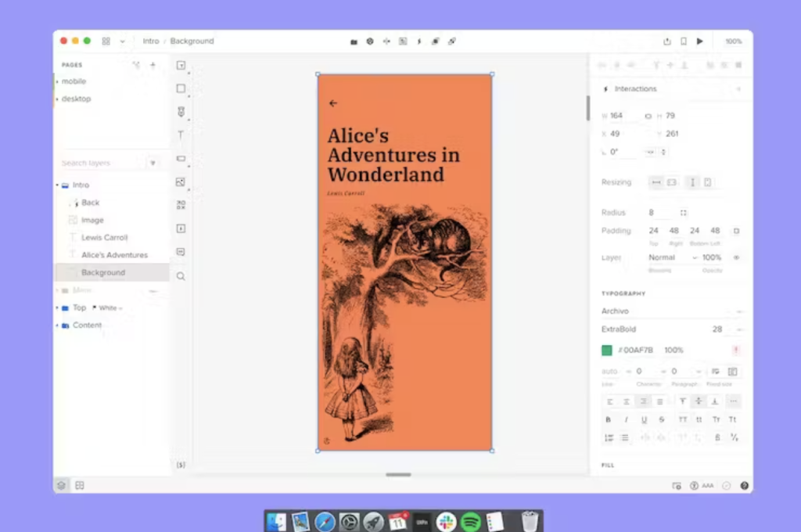Open the accessibility AAA contrast checker
The image size is (801, 532).
[702, 486]
